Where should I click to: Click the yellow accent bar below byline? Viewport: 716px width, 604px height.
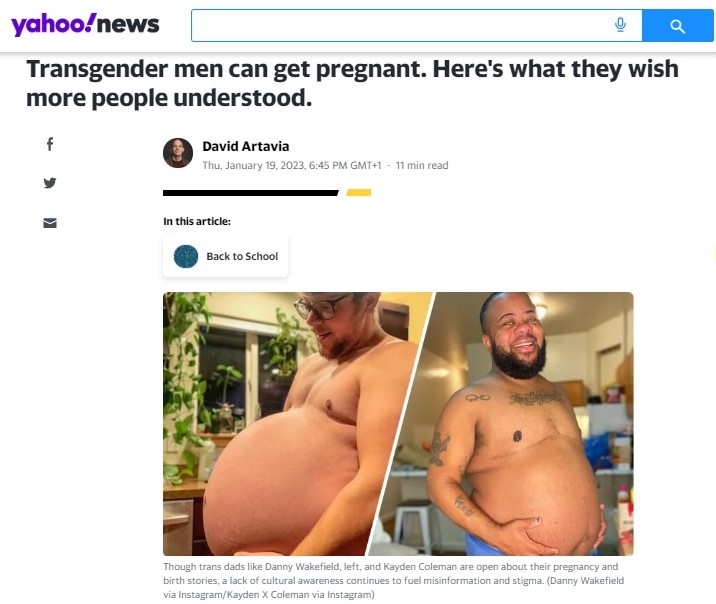coord(358,193)
